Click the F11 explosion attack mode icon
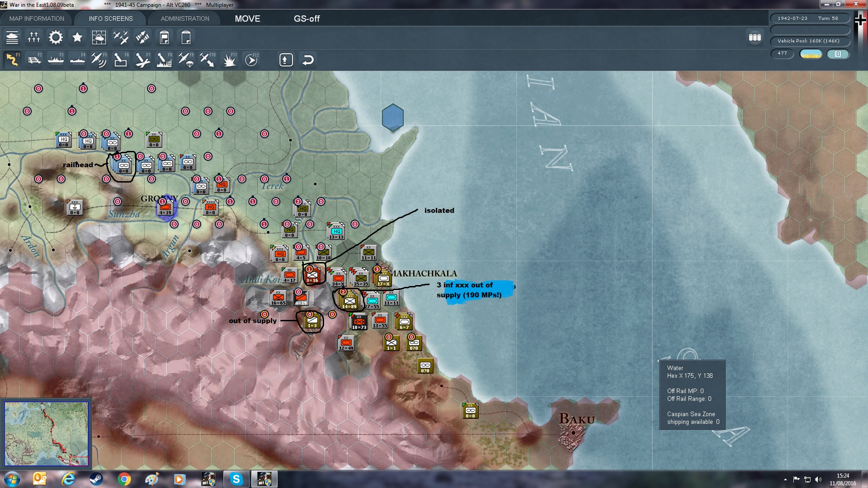Screen dimensions: 868x488 tap(230, 60)
